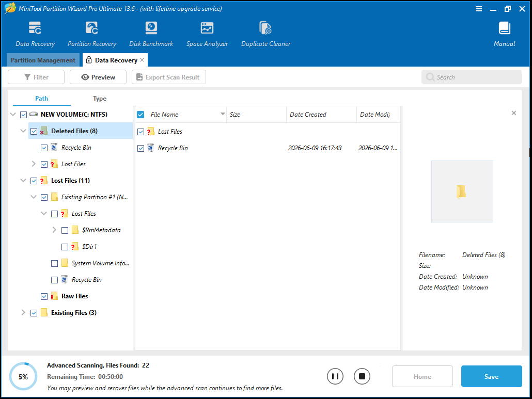532x399 pixels.
Task: Click Recycle Bin icon in file list
Action: 151,148
